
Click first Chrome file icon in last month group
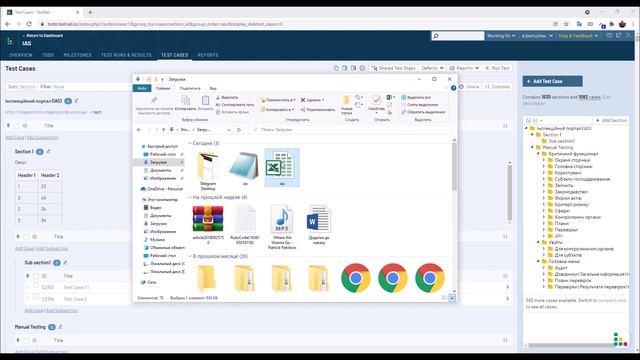coord(356,278)
